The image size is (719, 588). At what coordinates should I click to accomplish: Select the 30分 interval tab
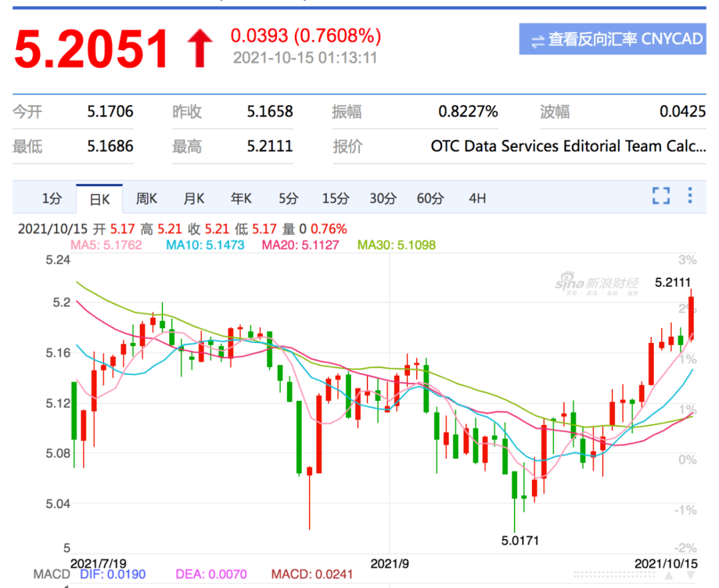click(x=383, y=198)
